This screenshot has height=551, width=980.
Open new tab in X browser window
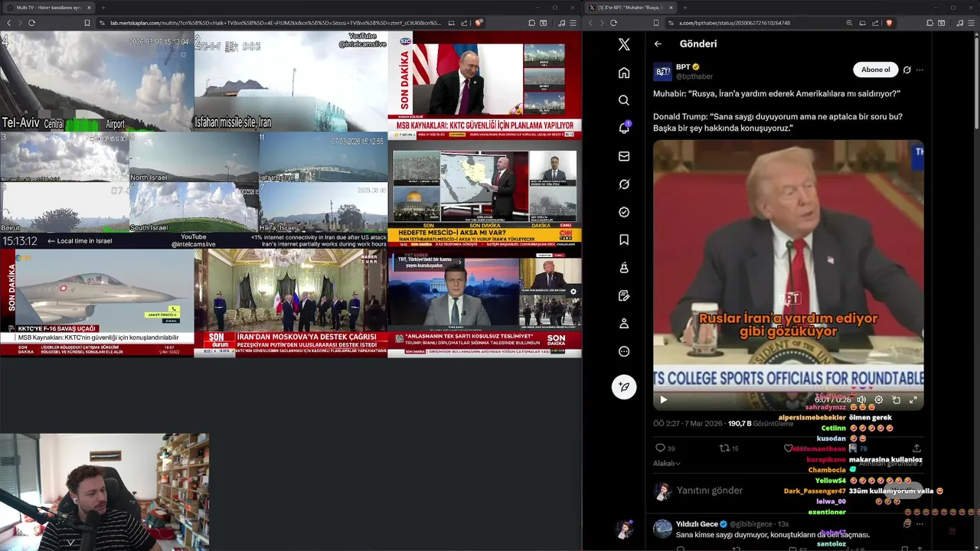(x=686, y=8)
